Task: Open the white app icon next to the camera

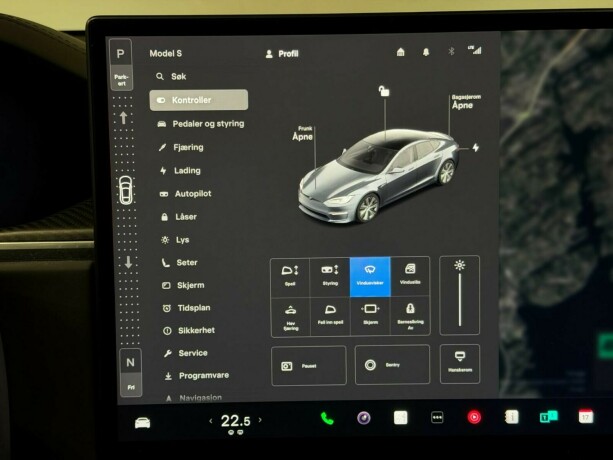Action: [401, 418]
